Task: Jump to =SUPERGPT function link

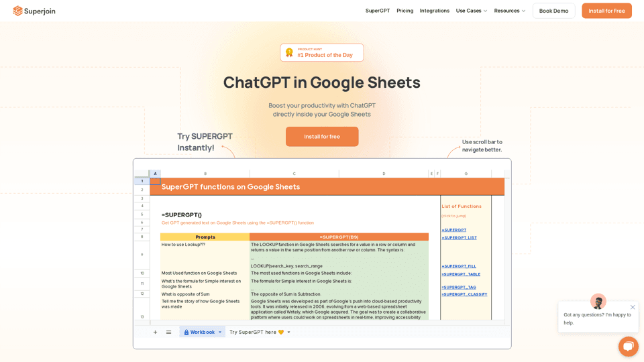Action: coord(454,230)
